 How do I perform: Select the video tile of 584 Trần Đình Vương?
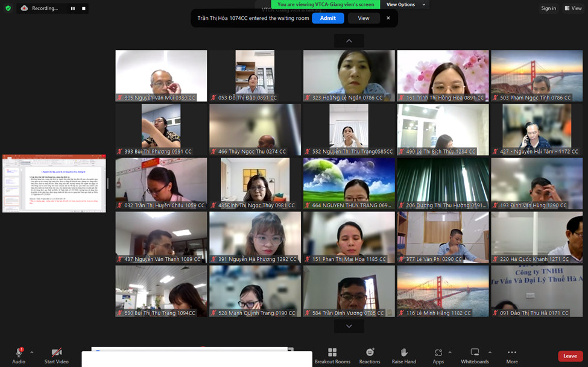click(x=349, y=291)
